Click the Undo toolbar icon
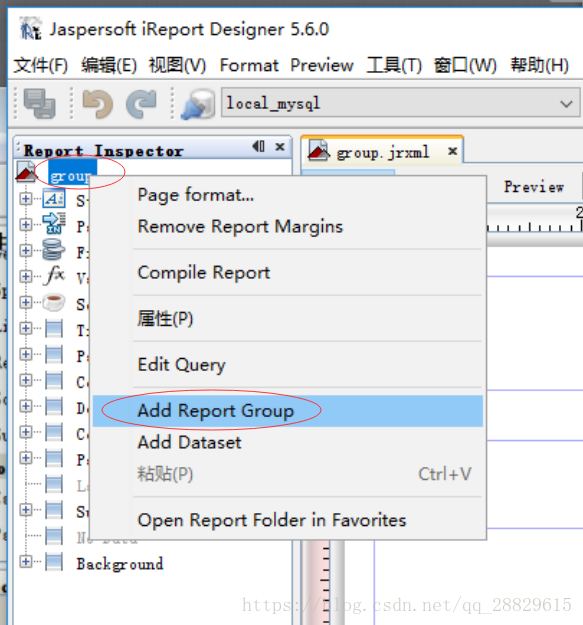The height and width of the screenshot is (625, 583). tap(97, 104)
